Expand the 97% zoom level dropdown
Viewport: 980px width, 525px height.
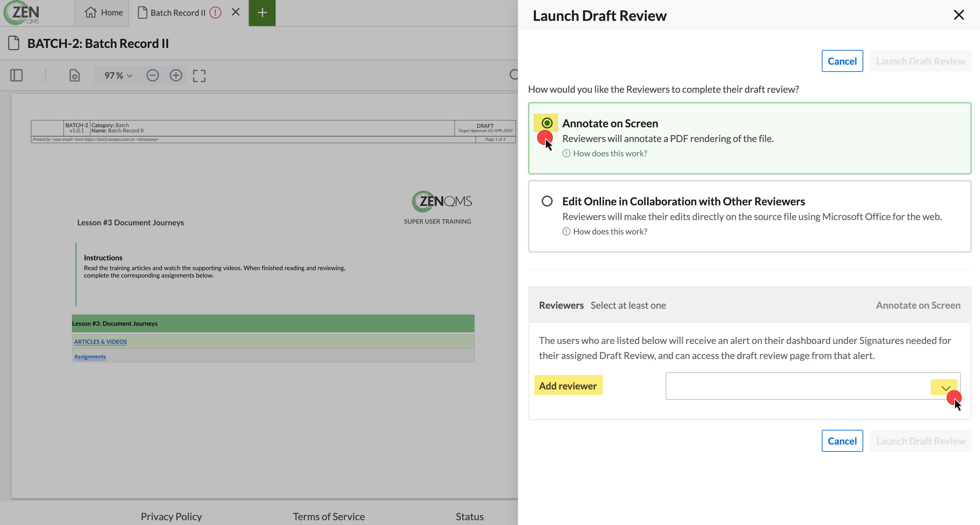[x=118, y=75]
